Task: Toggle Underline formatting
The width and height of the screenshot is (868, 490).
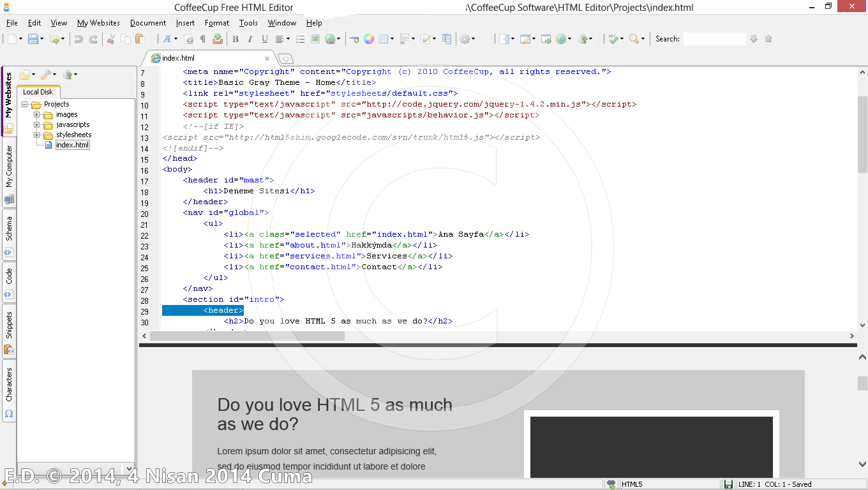Action: pyautogui.click(x=264, y=39)
